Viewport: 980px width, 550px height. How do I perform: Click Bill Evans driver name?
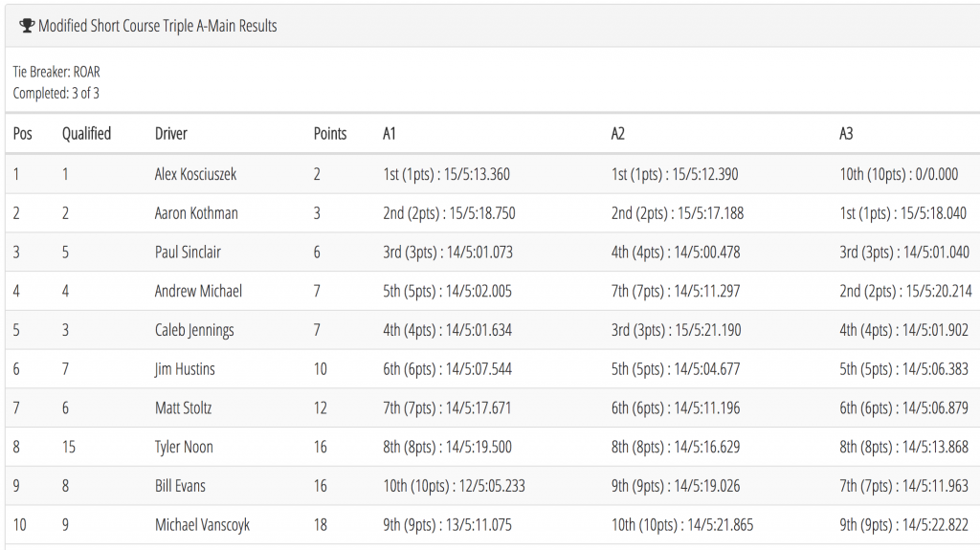(x=180, y=486)
